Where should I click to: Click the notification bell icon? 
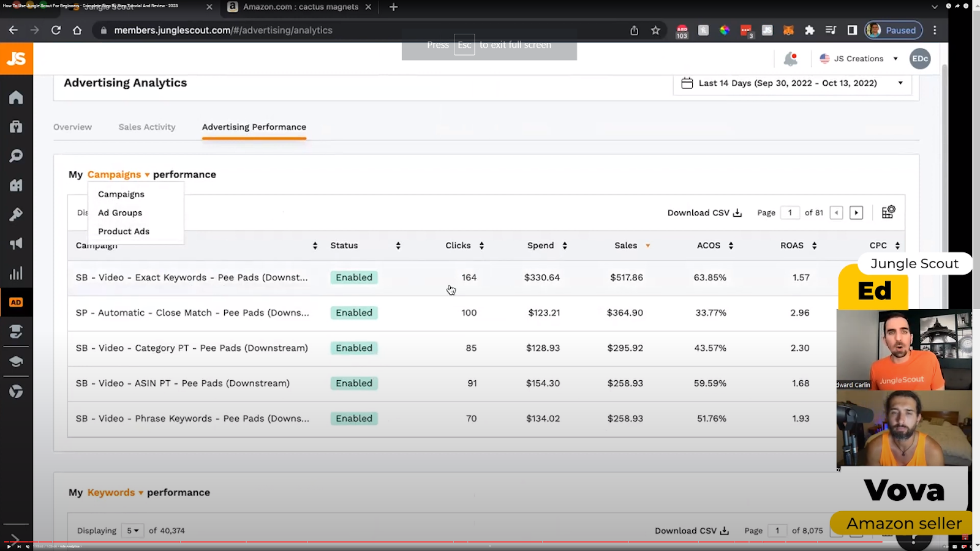click(x=790, y=59)
